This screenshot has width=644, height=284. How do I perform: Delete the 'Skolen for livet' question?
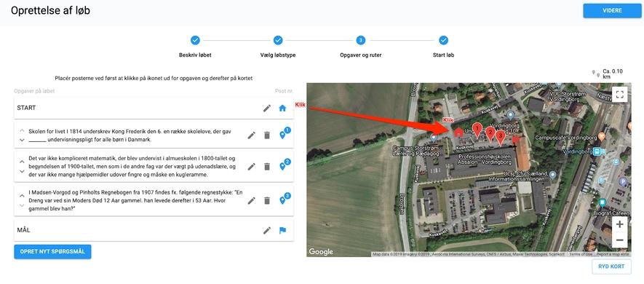267,135
